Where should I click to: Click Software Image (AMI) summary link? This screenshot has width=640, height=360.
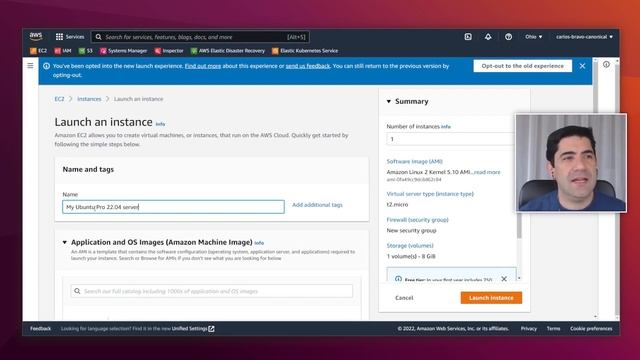[x=415, y=162]
